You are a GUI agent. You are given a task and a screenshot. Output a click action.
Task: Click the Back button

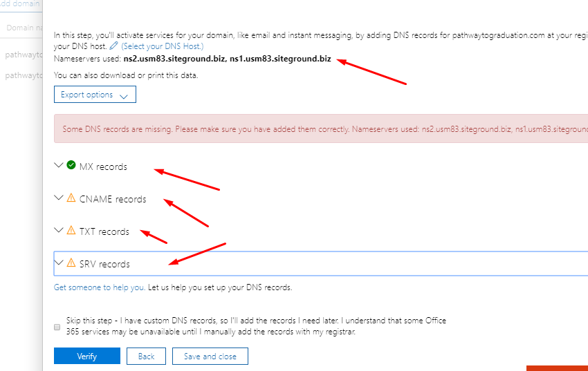(x=146, y=356)
